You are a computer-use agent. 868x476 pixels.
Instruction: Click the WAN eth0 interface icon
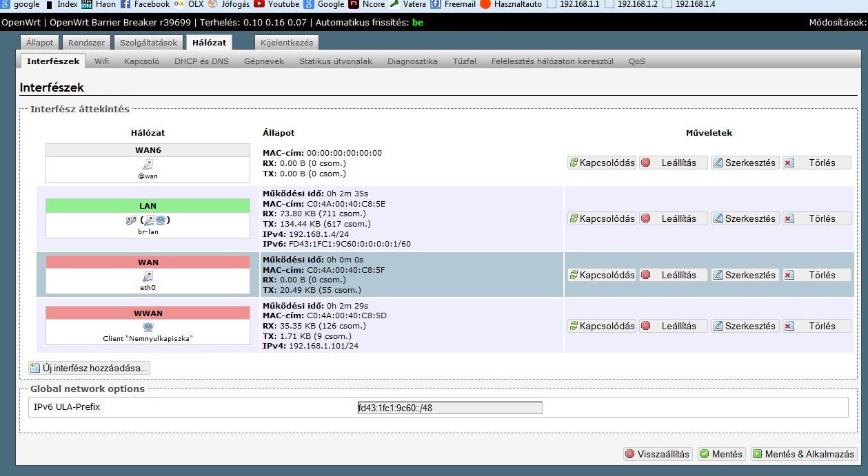[x=148, y=276]
